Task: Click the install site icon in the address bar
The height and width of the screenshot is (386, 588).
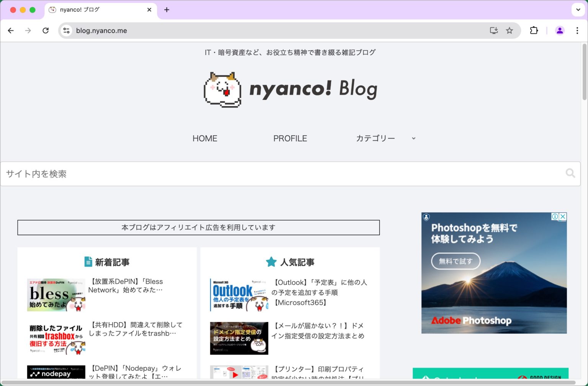Action: coord(493,30)
